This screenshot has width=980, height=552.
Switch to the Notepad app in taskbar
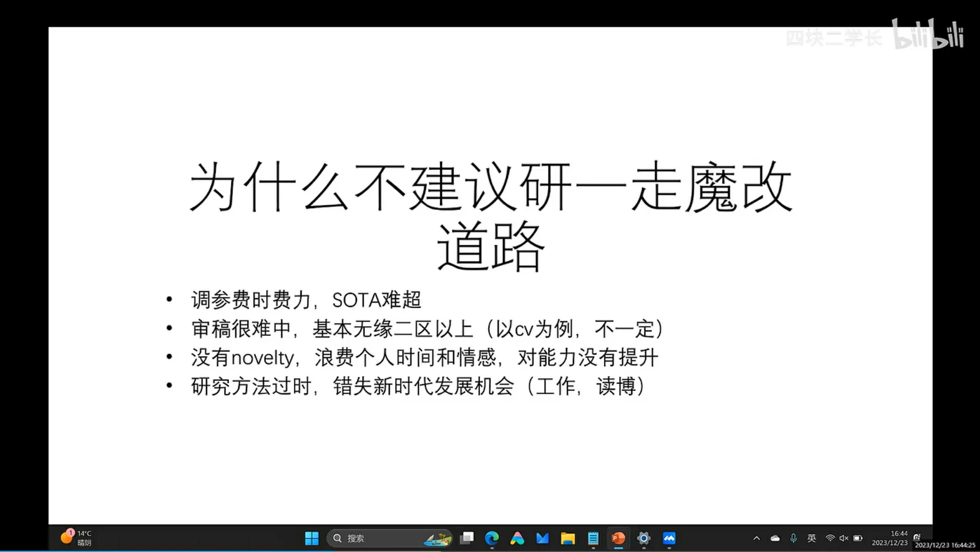[593, 538]
